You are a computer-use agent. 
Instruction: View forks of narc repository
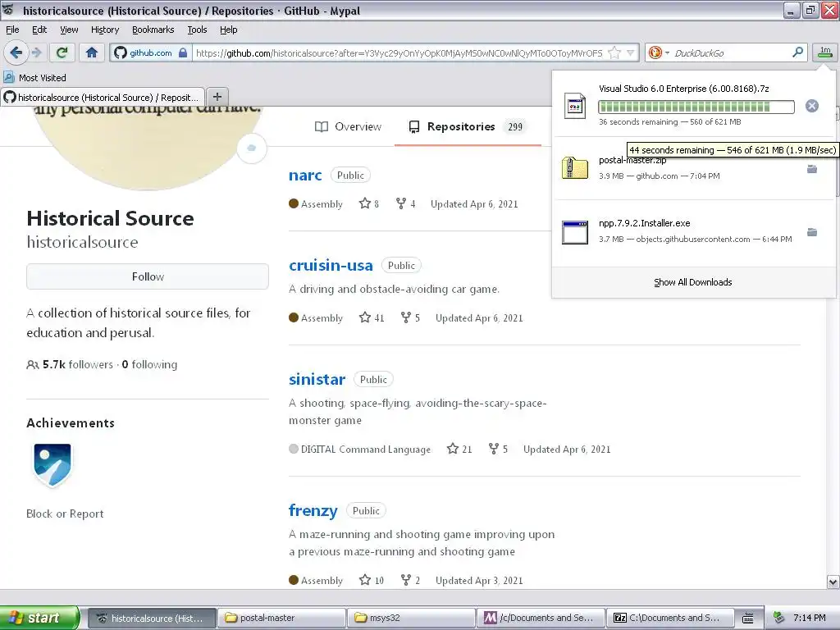point(405,203)
